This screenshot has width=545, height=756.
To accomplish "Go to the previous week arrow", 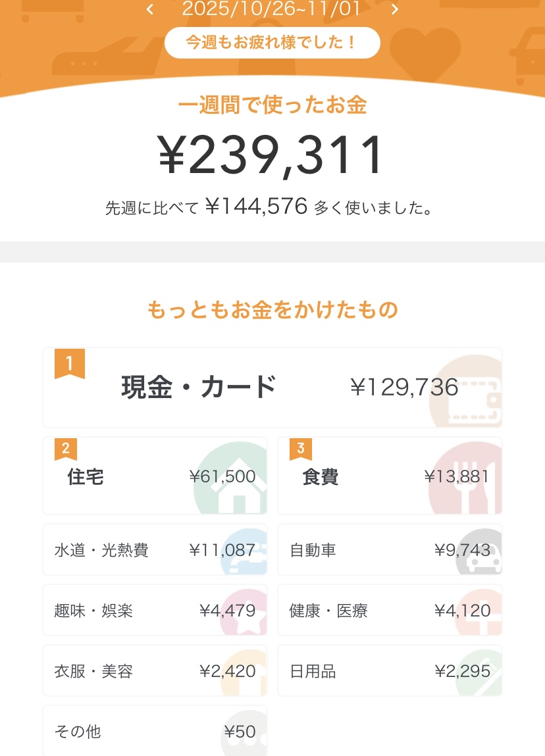I will click(150, 9).
